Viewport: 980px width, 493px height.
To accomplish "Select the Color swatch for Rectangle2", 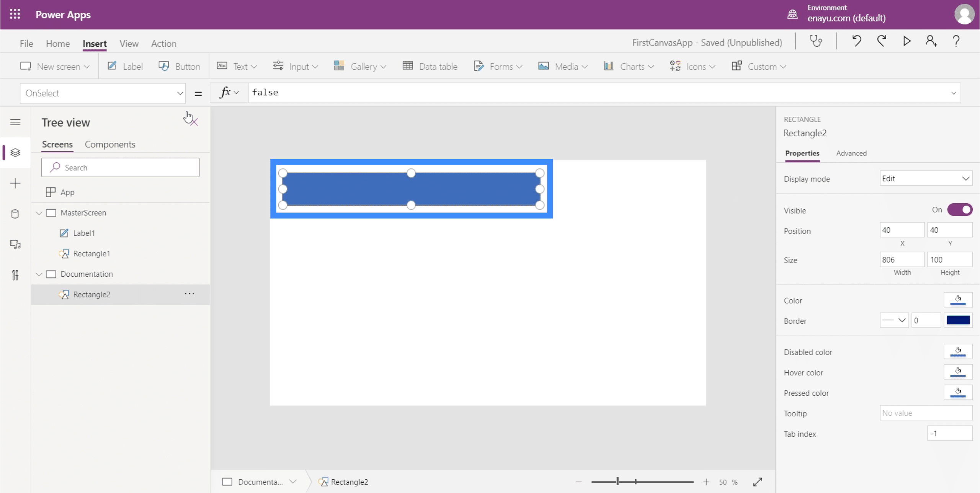I will [958, 300].
